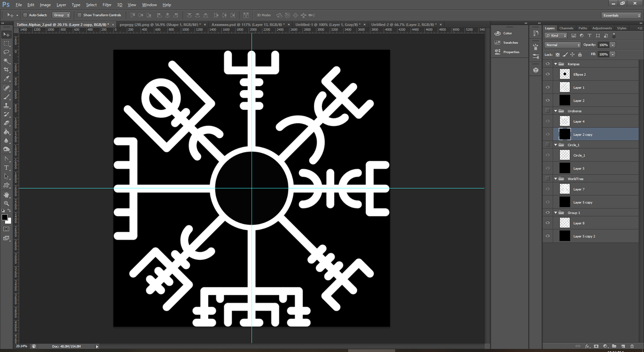The width and height of the screenshot is (644, 352).
Task: Select the Zoom tool
Action: pos(7,203)
